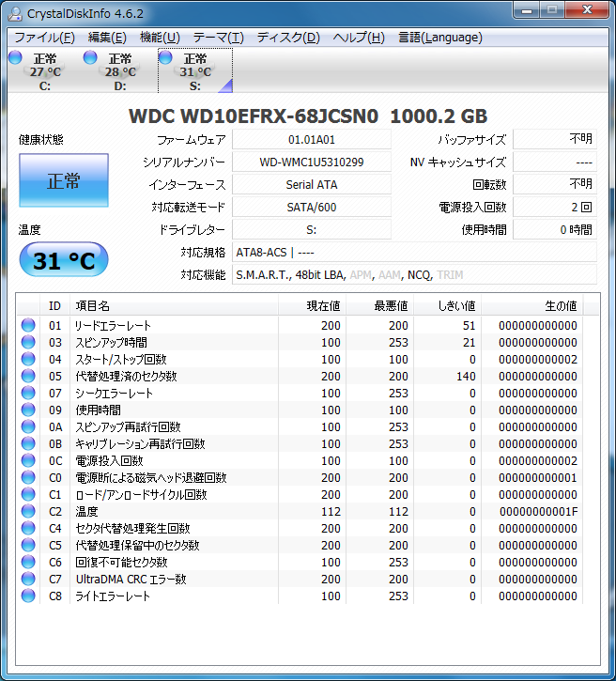This screenshot has width=616, height=681.
Task: Select the S: drive tab
Action: click(x=194, y=72)
